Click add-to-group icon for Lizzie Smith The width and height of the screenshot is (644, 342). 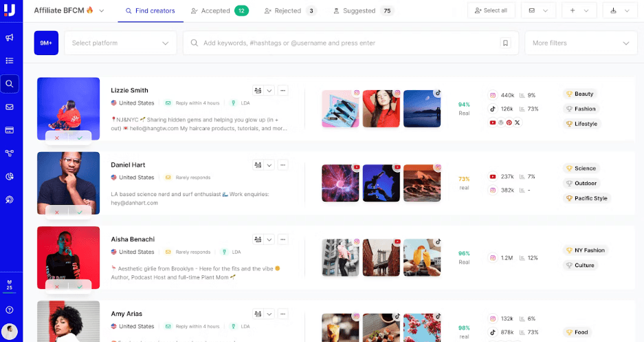click(258, 90)
